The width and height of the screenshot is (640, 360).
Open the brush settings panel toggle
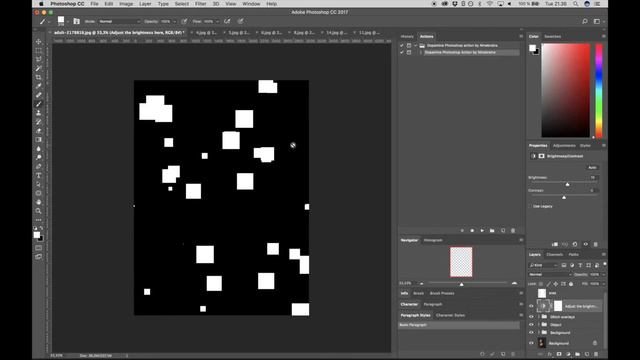pos(76,21)
